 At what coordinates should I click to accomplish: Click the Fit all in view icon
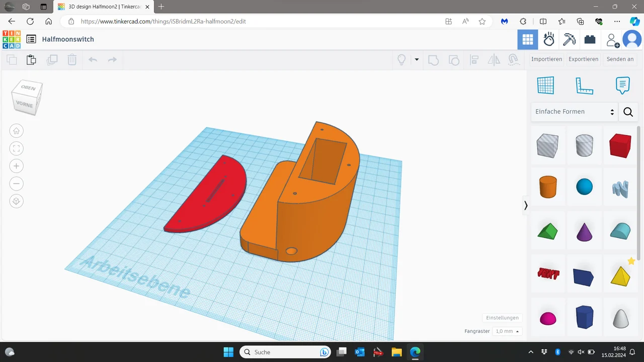[x=17, y=148]
